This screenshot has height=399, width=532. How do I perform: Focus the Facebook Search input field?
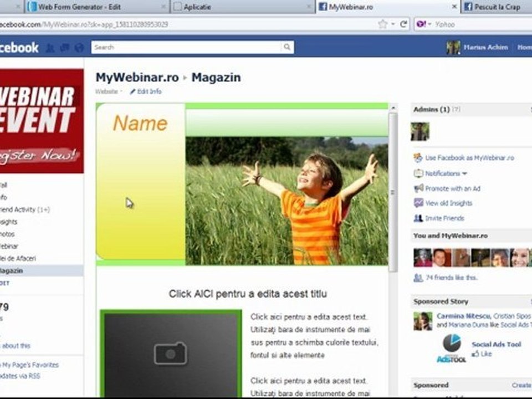pyautogui.click(x=187, y=47)
